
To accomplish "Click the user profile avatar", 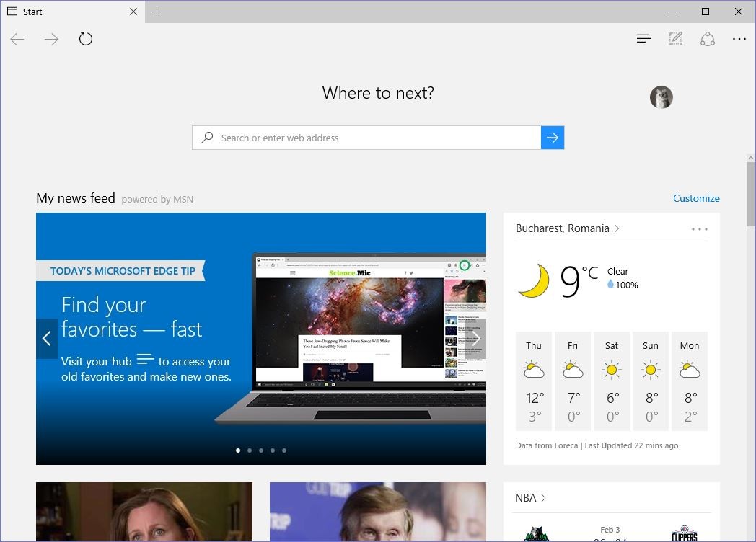I will (x=661, y=97).
